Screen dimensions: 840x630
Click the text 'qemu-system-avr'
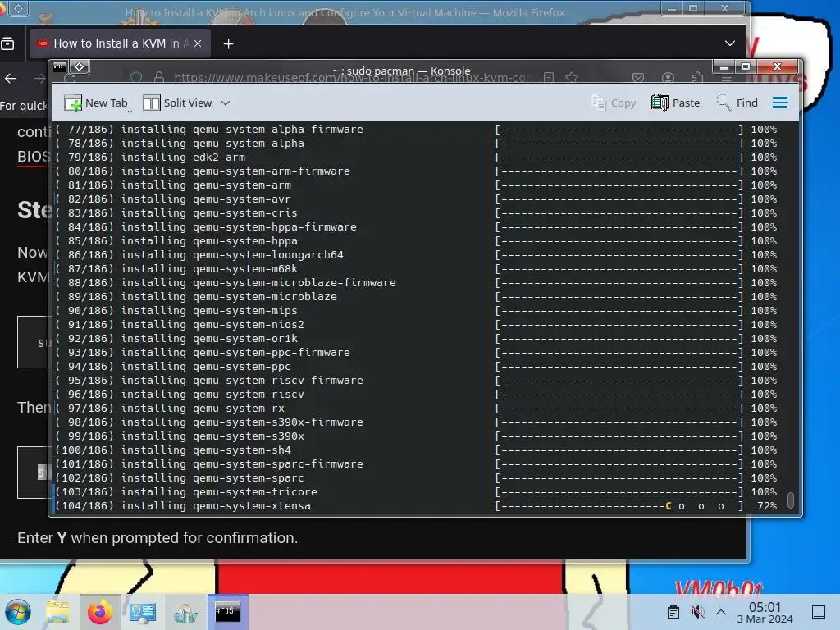pyautogui.click(x=242, y=199)
